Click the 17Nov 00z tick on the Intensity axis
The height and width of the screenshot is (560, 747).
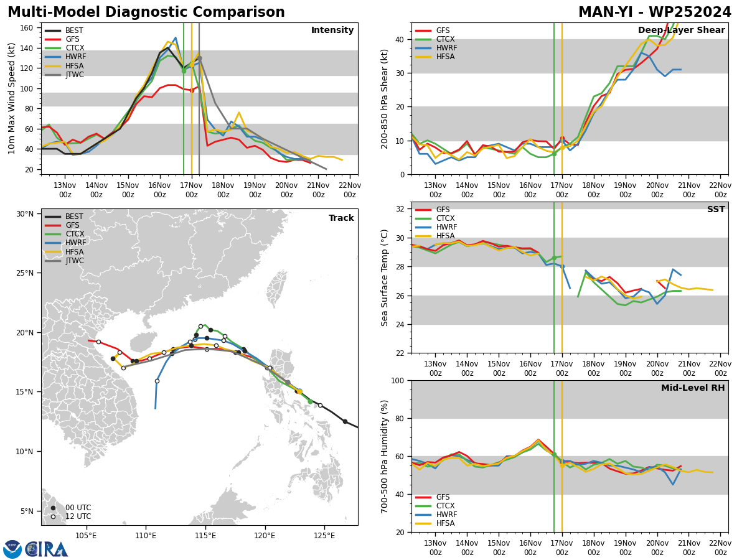pyautogui.click(x=191, y=190)
